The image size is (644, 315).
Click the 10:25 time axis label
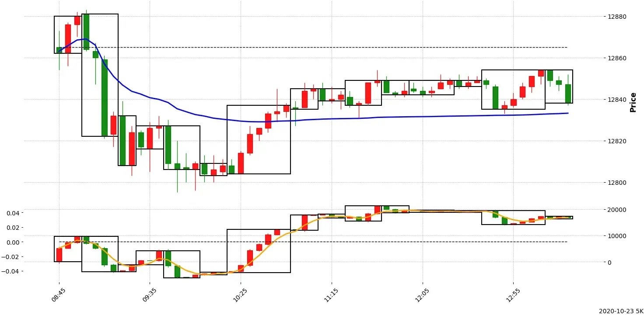pos(240,295)
